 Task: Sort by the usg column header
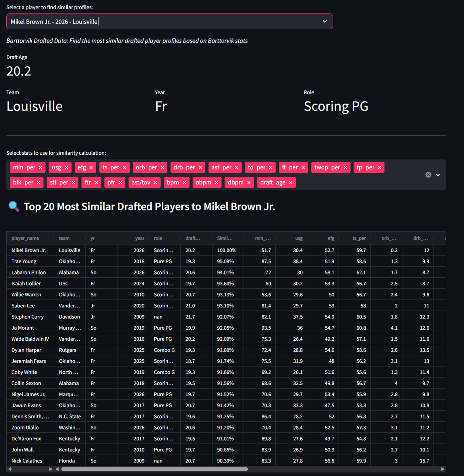[x=291, y=238]
